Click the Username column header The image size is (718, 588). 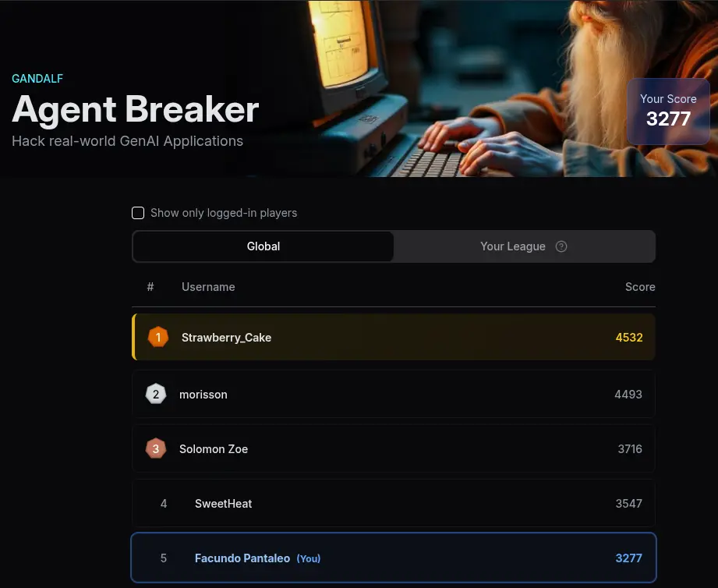[x=208, y=287]
